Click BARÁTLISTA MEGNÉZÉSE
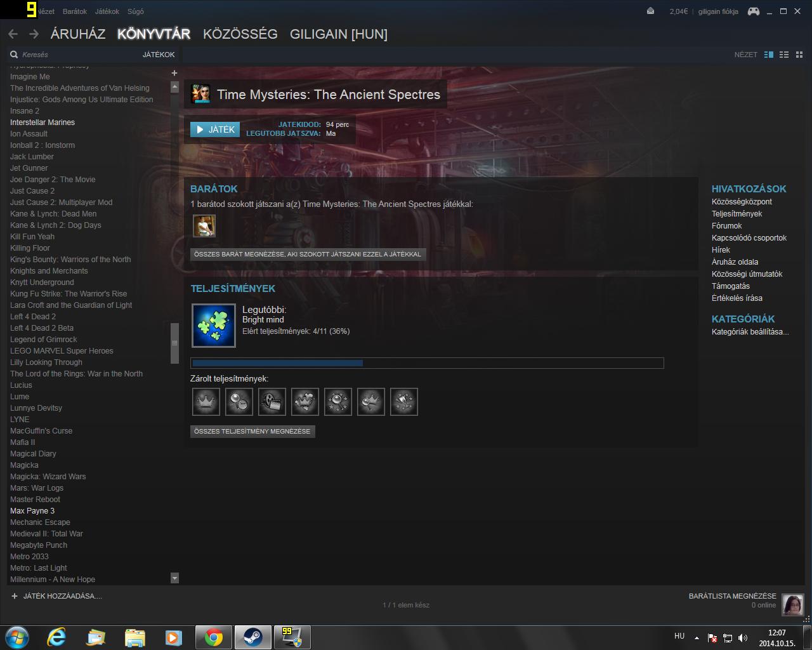 pyautogui.click(x=732, y=596)
